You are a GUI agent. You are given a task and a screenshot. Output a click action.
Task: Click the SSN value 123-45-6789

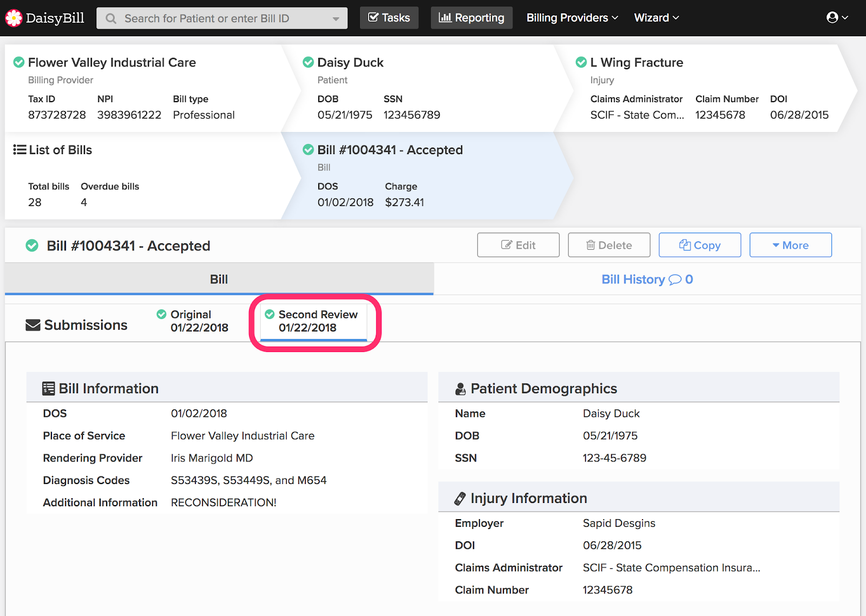pyautogui.click(x=615, y=458)
